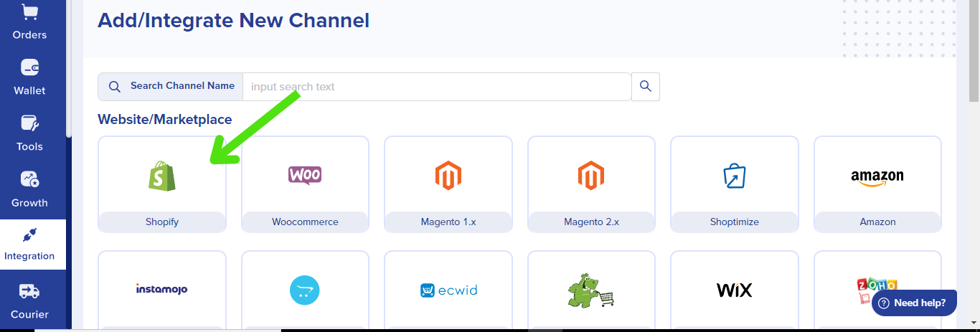Click the Magento 2.x logo
Image resolution: width=980 pixels, height=332 pixels.
tap(591, 175)
